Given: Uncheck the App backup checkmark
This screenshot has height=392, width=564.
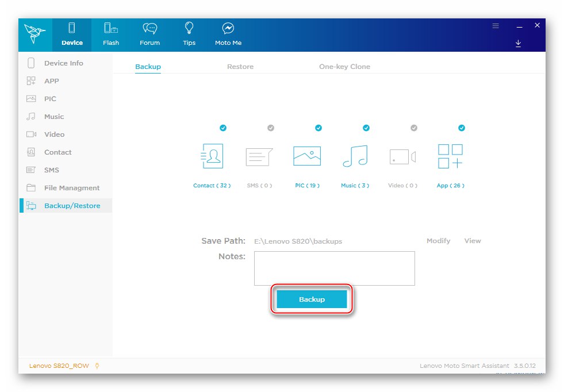Looking at the screenshot, I should click(x=462, y=128).
